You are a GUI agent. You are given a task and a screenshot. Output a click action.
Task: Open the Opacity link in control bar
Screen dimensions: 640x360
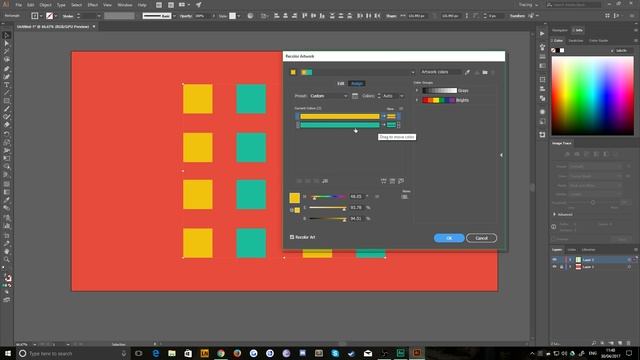[186, 16]
